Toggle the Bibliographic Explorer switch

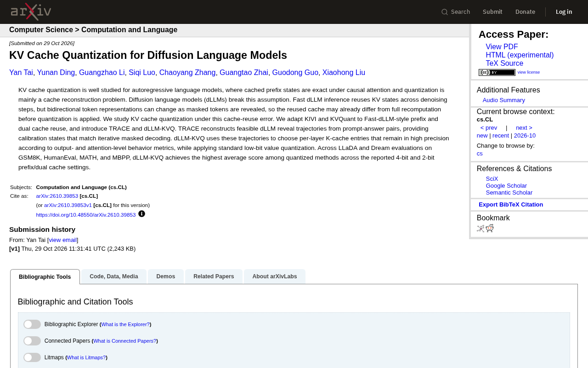point(32,324)
